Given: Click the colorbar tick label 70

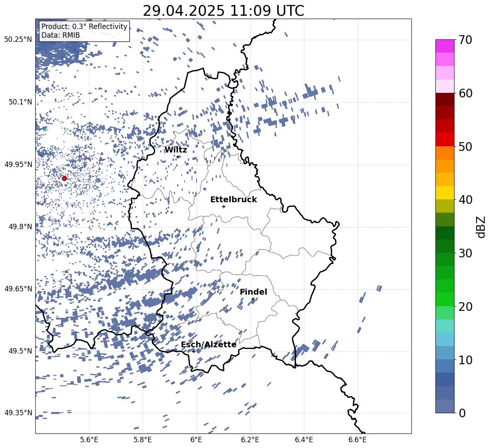Looking at the screenshot, I should 465,40.
